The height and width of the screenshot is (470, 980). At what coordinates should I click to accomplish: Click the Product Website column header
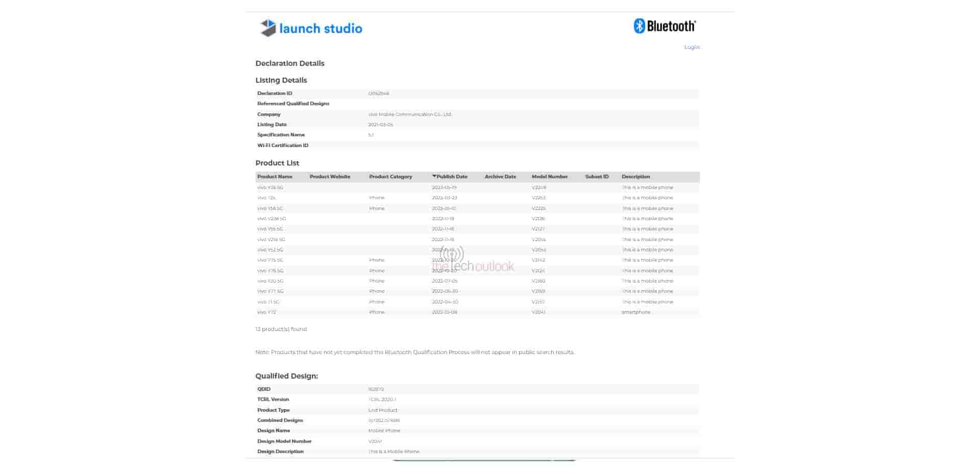(330, 177)
